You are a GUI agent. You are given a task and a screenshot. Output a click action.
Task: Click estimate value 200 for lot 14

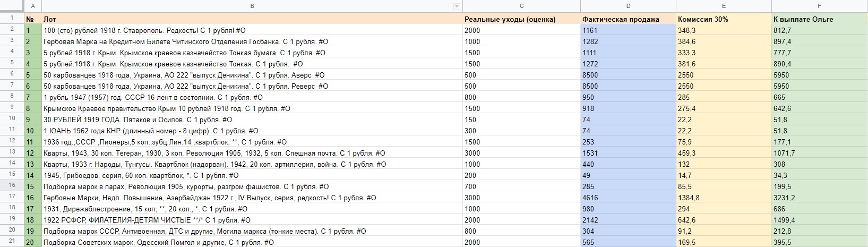tap(521, 175)
